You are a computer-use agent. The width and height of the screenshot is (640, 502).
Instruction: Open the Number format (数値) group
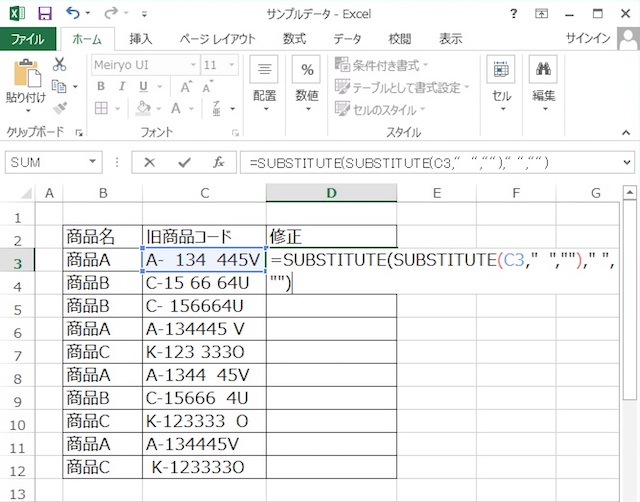(308, 80)
